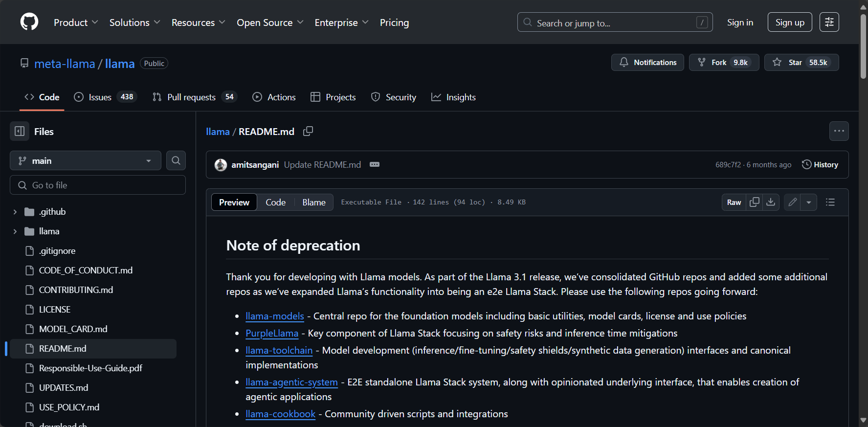The image size is (868, 427).
Task: Open the Security tab
Action: (x=394, y=97)
